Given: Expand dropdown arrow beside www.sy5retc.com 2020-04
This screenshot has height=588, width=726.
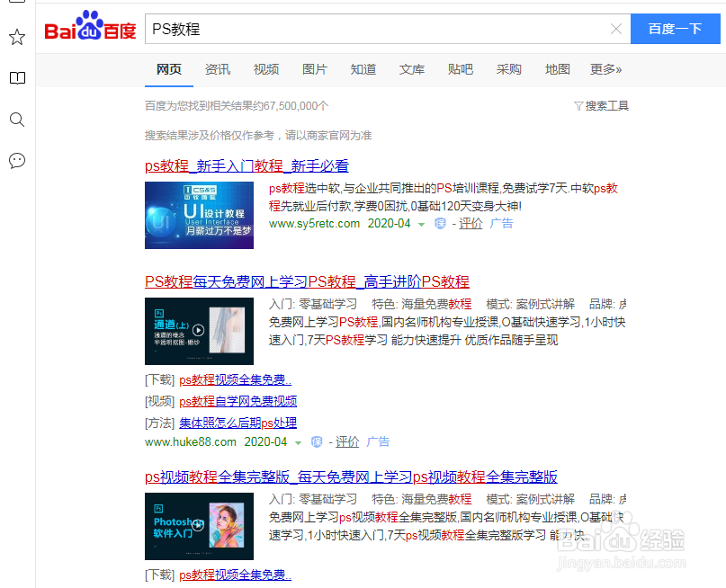Looking at the screenshot, I should [421, 225].
